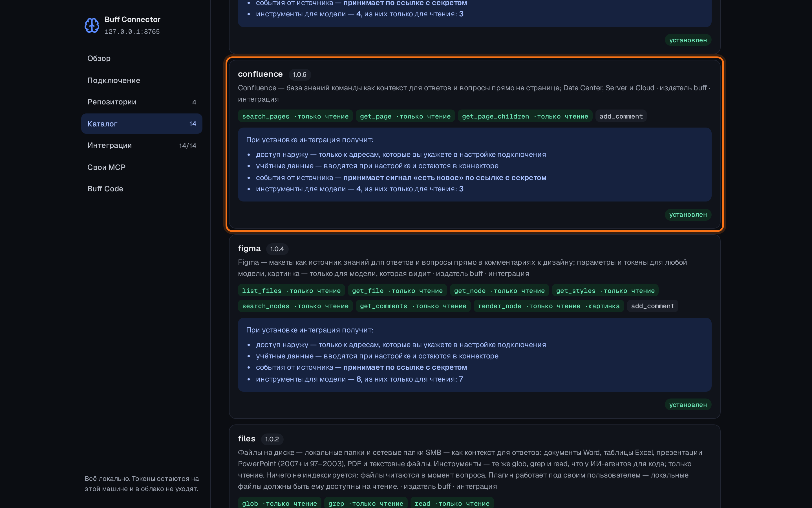Click the list_files tool chip
Screen dimensions: 812x508
point(291,291)
